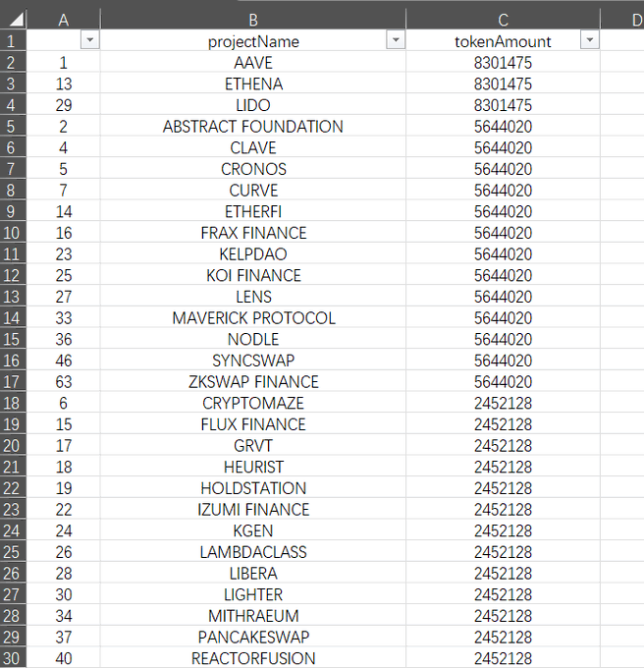Click the PANCAKESWAP cell
644x668 pixels.
tap(253, 638)
